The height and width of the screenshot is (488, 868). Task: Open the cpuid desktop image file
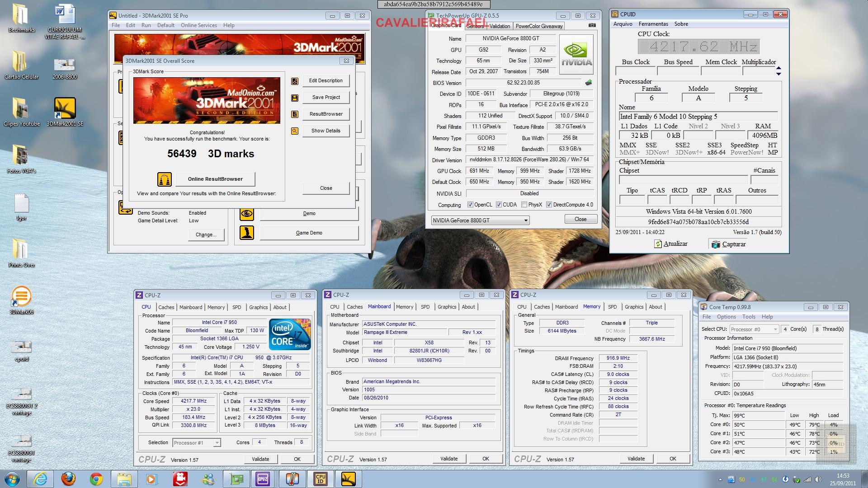21,351
